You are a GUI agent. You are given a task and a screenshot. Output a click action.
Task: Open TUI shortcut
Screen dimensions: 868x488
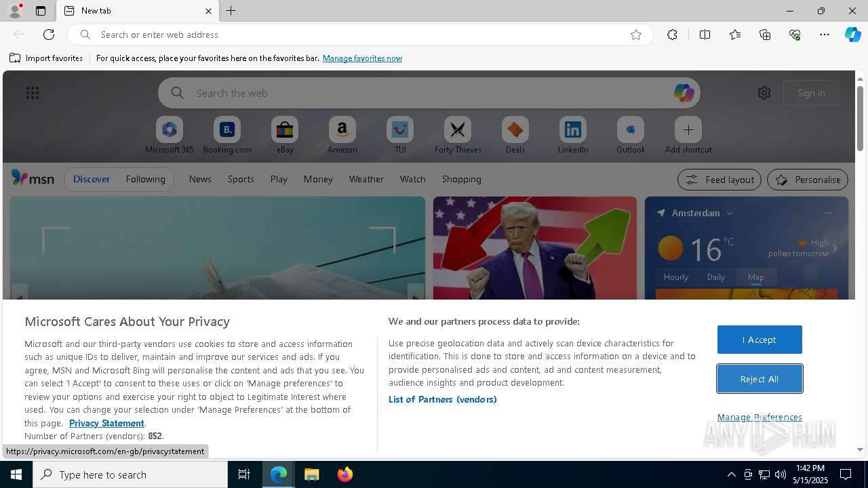pos(400,136)
